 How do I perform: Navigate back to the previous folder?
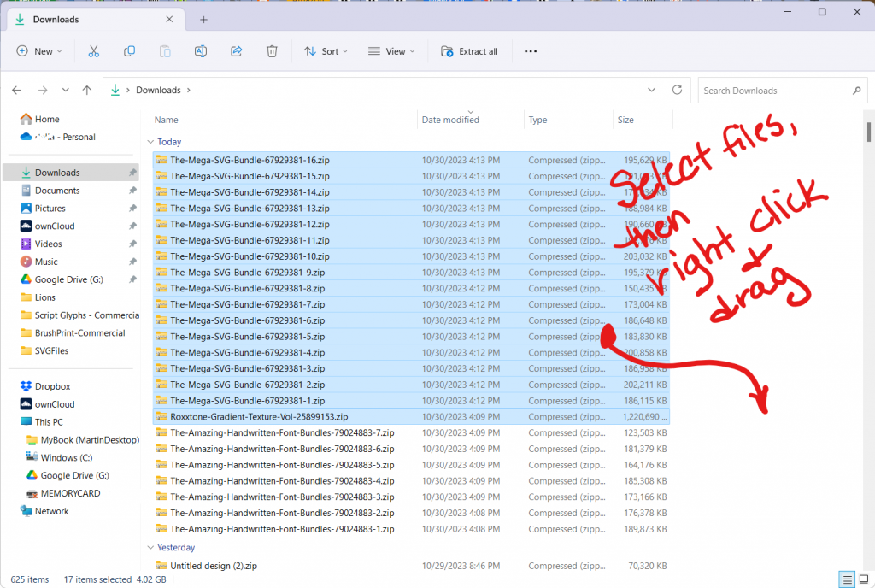[x=17, y=90]
